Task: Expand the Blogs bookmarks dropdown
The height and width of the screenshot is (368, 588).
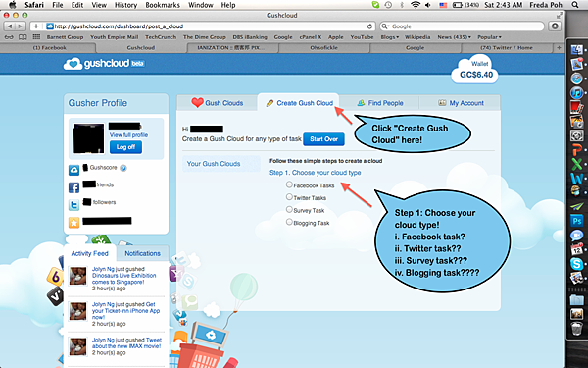Action: coord(390,37)
